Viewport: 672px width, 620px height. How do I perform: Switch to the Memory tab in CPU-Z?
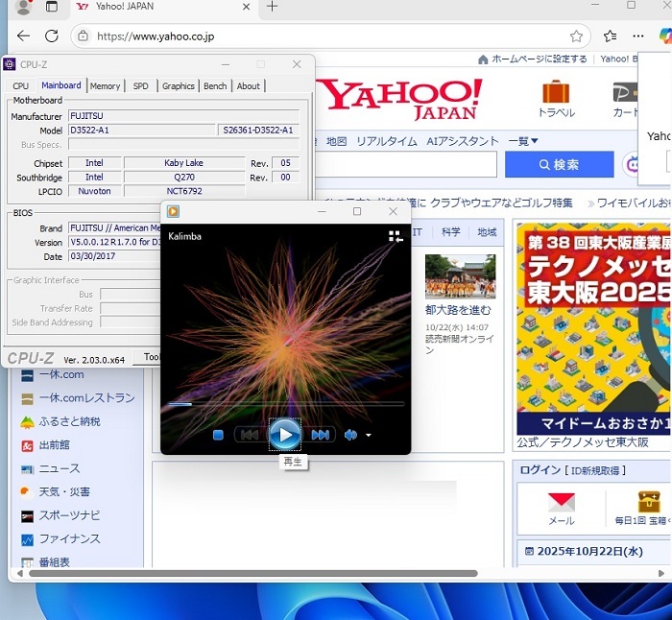(x=106, y=86)
